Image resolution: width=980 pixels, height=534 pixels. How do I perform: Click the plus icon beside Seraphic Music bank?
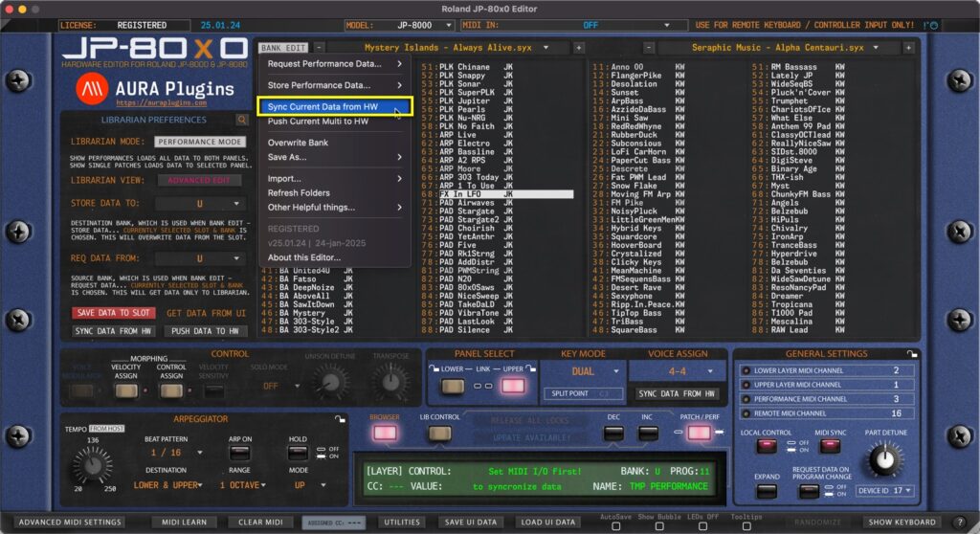coord(908,48)
